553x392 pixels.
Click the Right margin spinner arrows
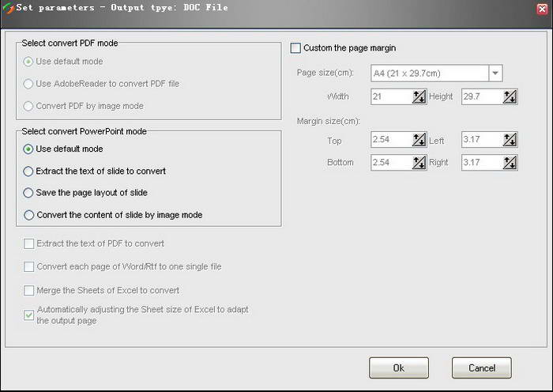[x=510, y=163]
